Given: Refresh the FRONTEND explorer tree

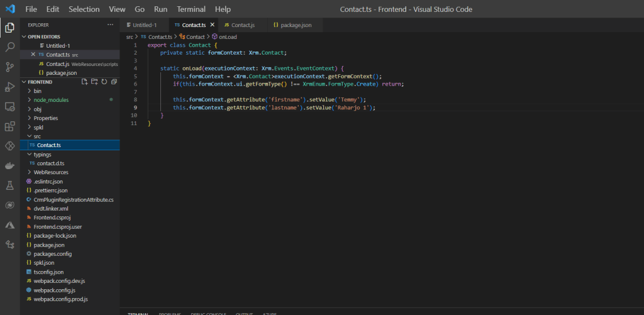Looking at the screenshot, I should pyautogui.click(x=104, y=82).
